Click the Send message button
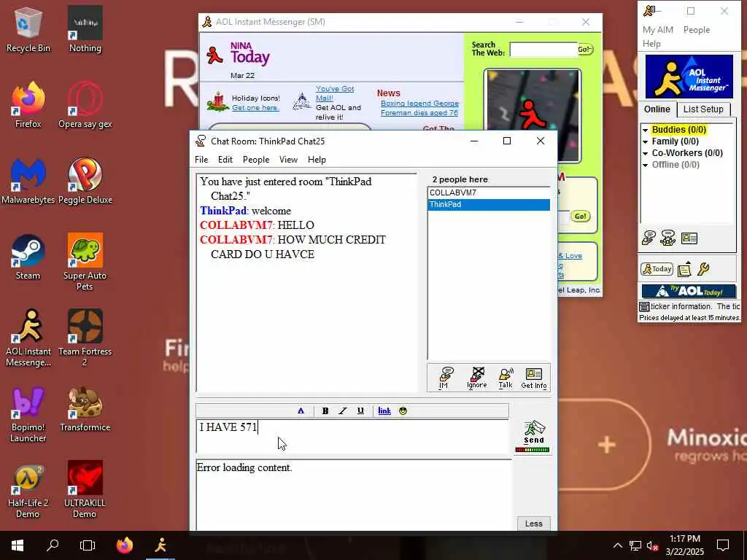This screenshot has width=747, height=560. (x=533, y=432)
